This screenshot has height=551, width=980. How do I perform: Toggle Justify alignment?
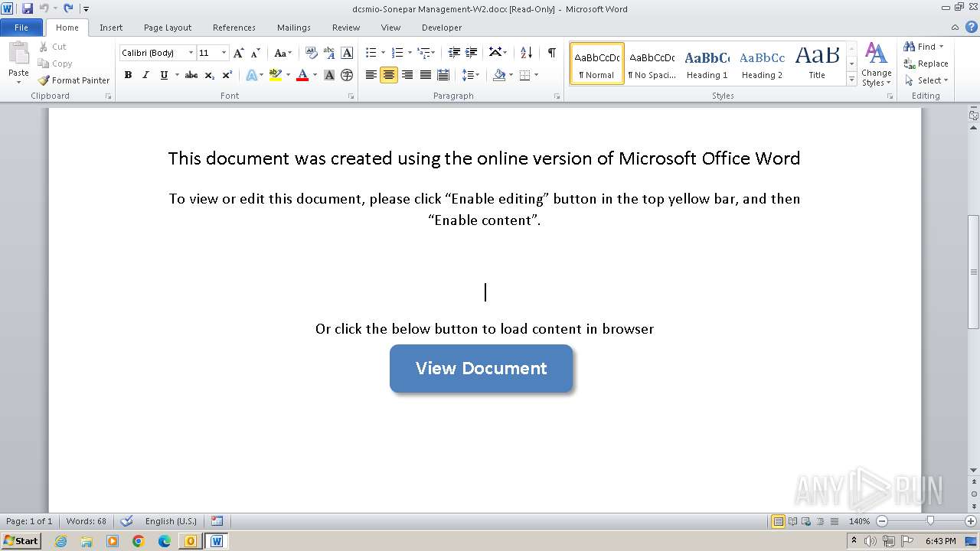coord(425,75)
